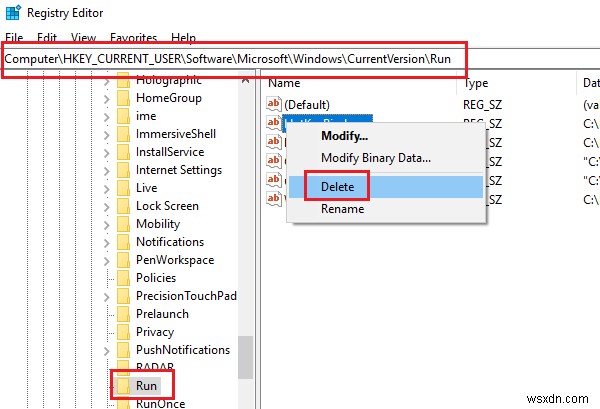Open the Edit menu
This screenshot has width=600, height=409.
coord(47,37)
